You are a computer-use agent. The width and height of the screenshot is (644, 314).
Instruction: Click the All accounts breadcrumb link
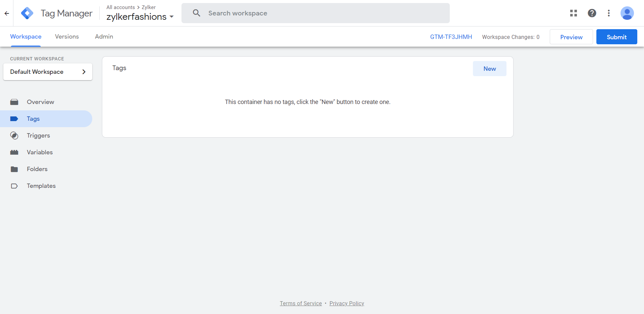point(121,7)
